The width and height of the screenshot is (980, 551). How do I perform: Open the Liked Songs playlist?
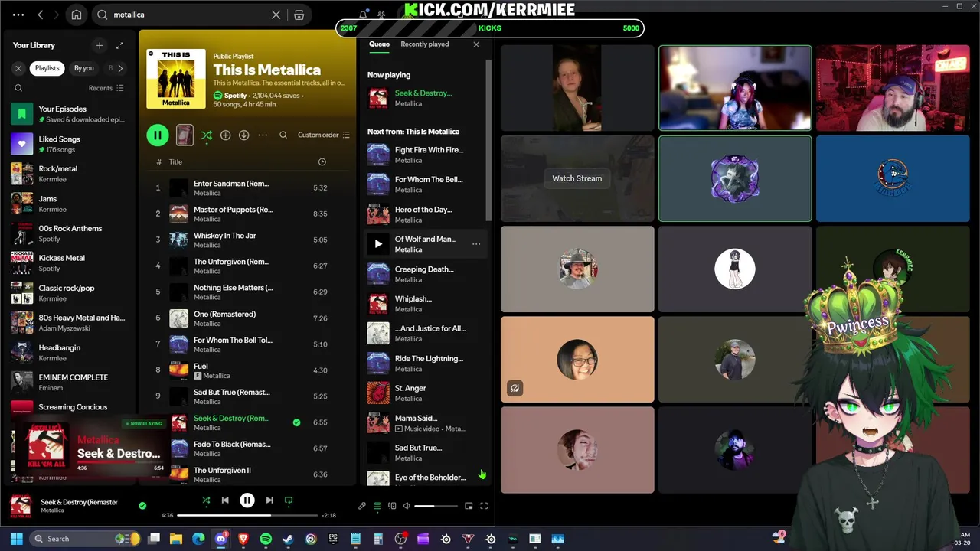point(69,144)
